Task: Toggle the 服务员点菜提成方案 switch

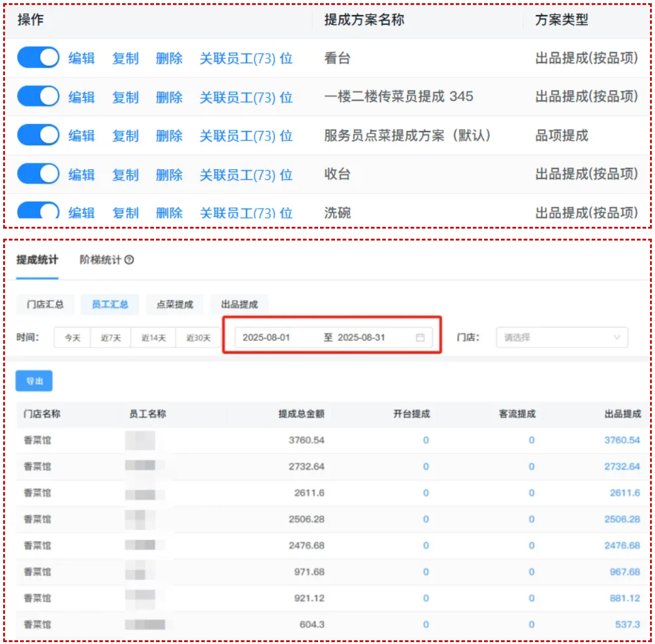Action: point(38,135)
